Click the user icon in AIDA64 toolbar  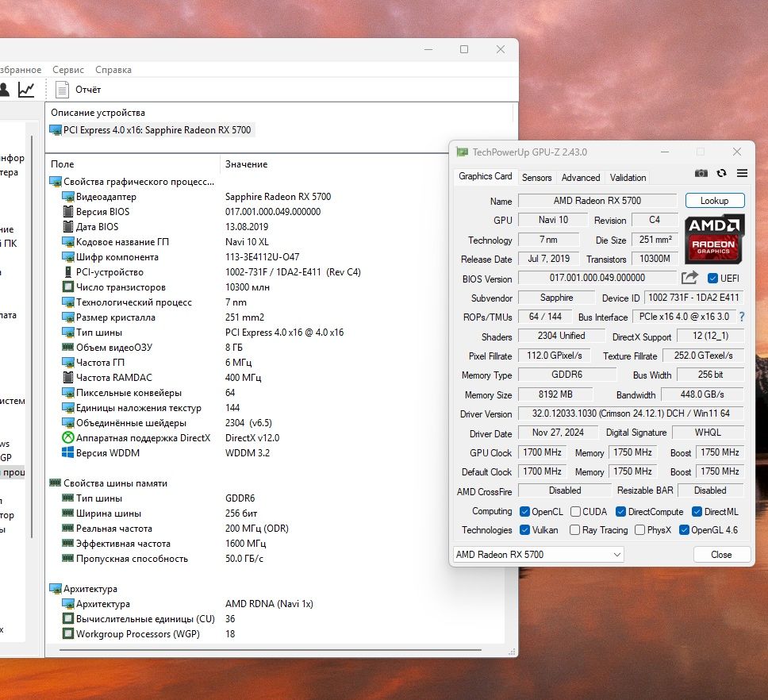coord(4,89)
